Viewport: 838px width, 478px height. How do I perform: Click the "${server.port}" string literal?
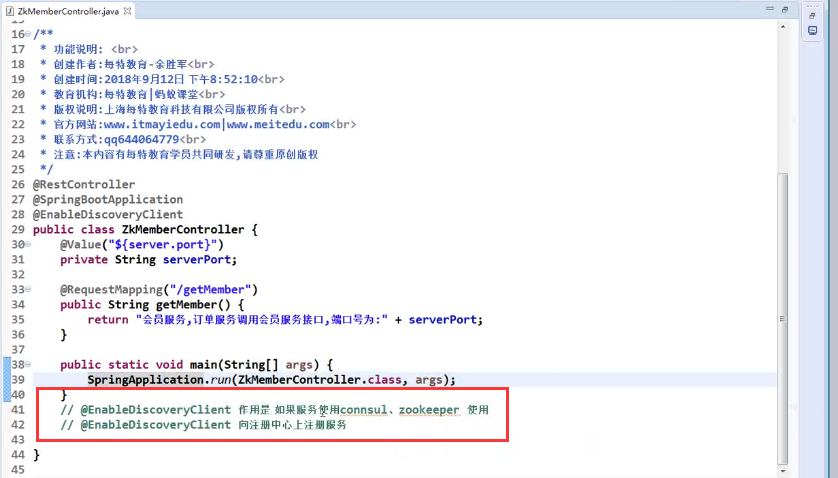click(x=165, y=244)
